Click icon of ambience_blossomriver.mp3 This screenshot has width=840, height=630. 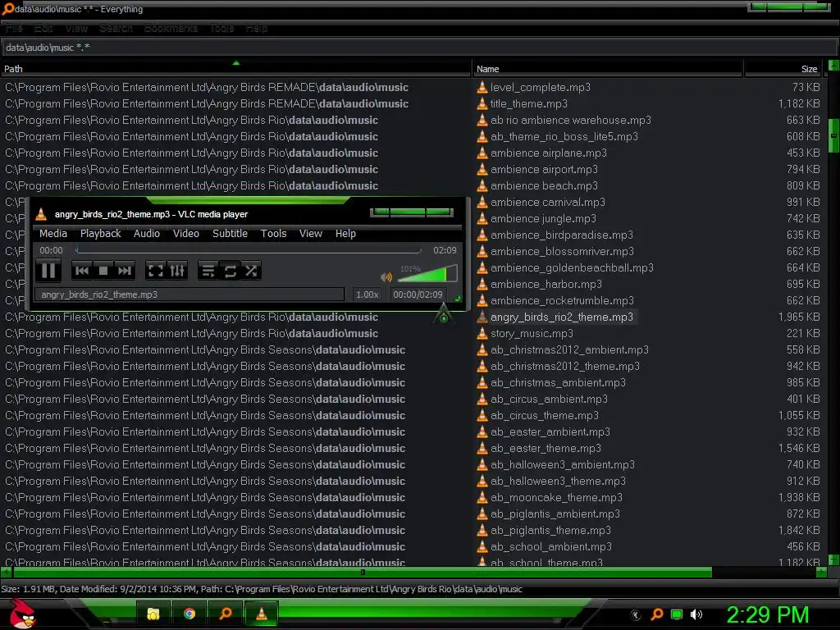[x=482, y=251]
